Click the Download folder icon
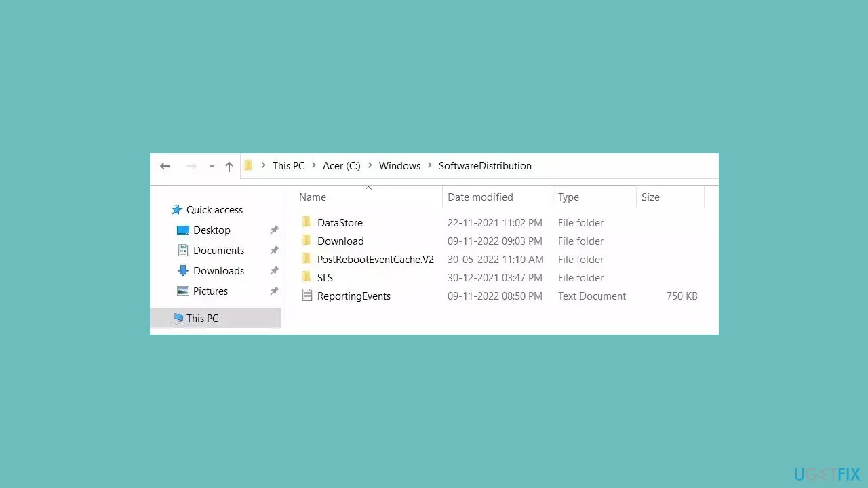868x488 pixels. [307, 241]
